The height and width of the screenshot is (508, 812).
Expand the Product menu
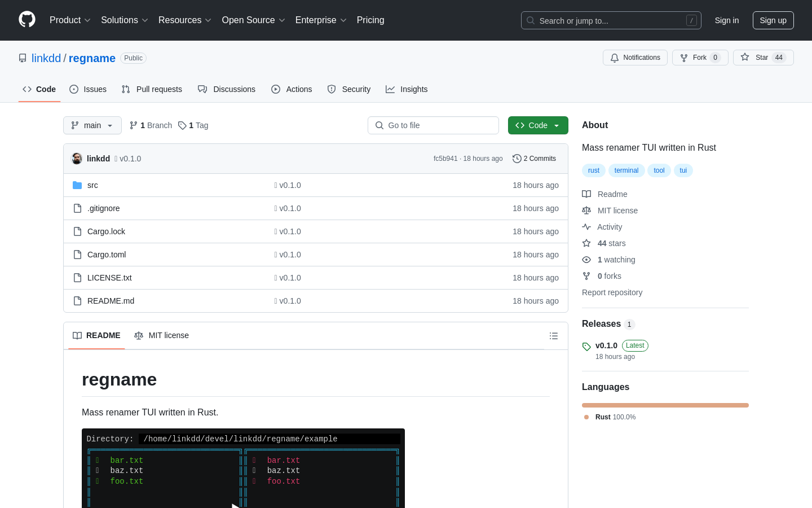tap(70, 20)
